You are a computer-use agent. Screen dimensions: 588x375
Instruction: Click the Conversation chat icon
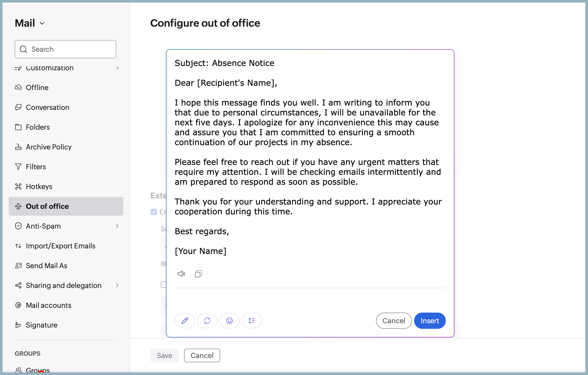coord(18,107)
